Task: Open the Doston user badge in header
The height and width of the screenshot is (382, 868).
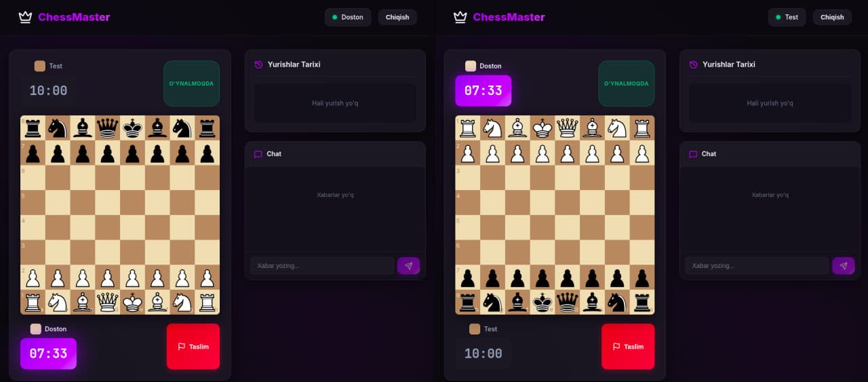Action: coord(348,17)
